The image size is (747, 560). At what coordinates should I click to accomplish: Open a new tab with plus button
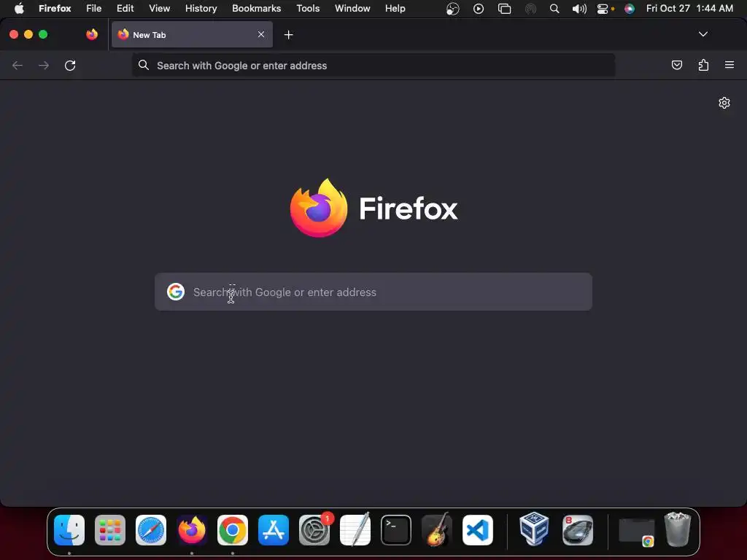point(288,35)
